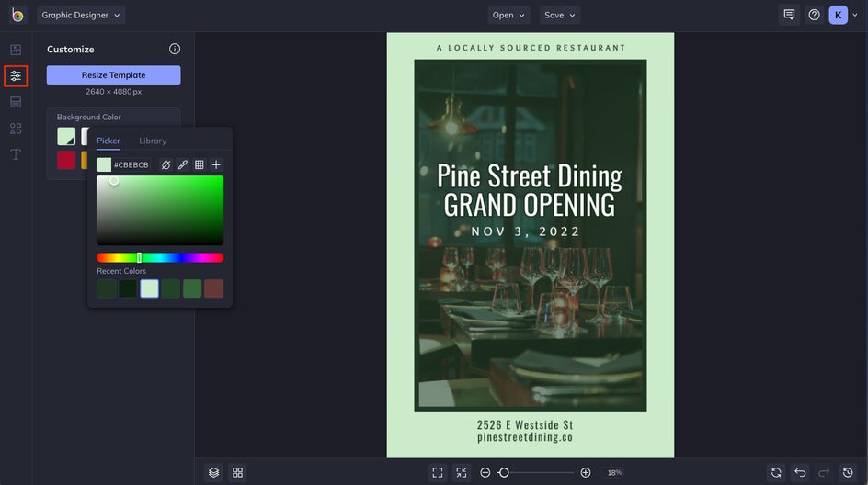Click the BeFunky logo icon
Viewport: 868px width, 485px height.
click(x=17, y=15)
